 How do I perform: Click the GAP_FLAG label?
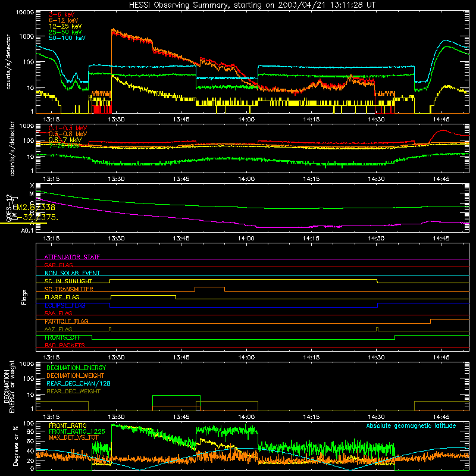coord(58,265)
